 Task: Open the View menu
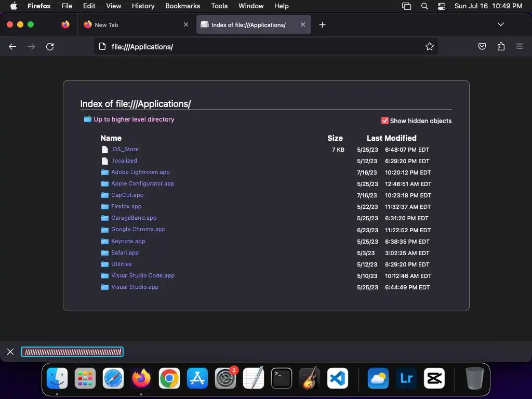tap(113, 6)
